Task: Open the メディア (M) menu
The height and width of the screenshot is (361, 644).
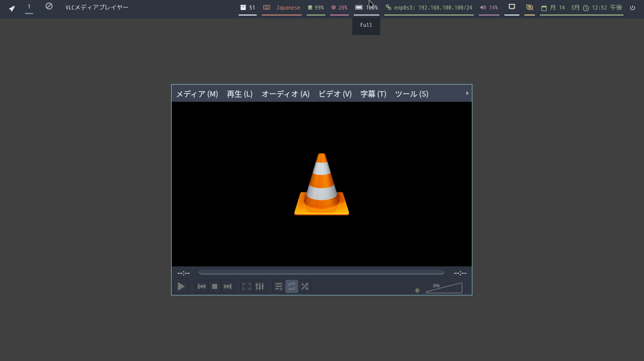Action: click(197, 94)
